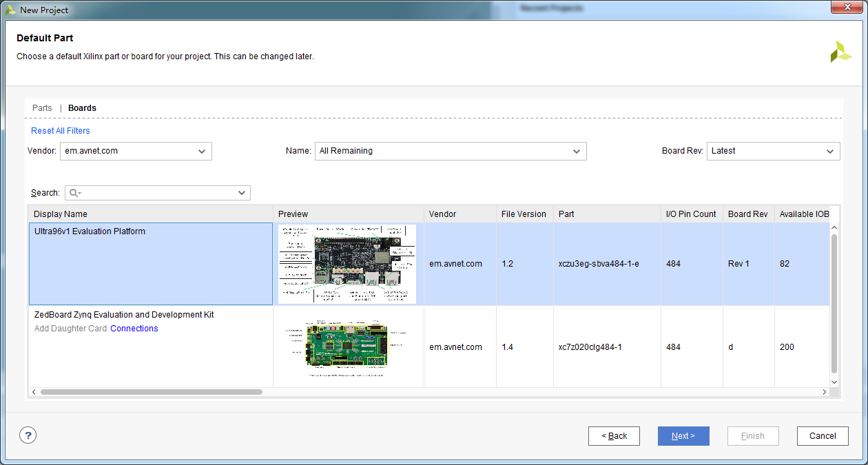Click the 484 pin count in Ultra96v1 row
Image resolution: width=868 pixels, height=465 pixels.
click(x=673, y=264)
